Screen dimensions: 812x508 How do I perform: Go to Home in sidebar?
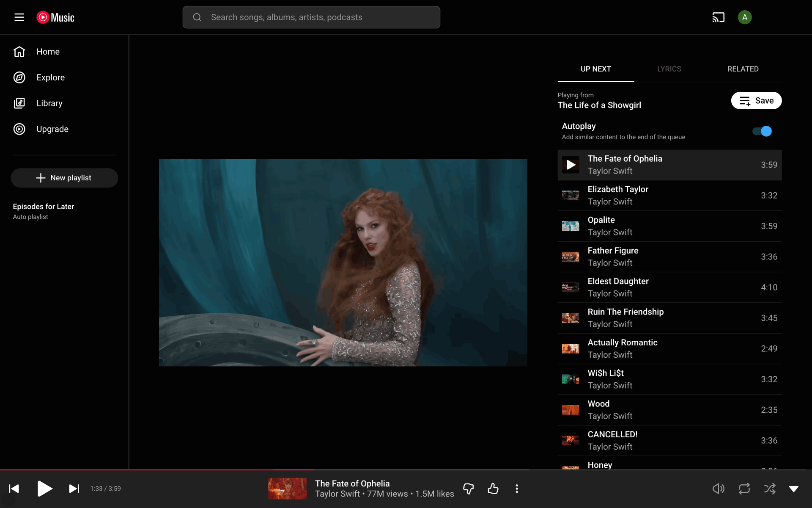click(x=64, y=52)
